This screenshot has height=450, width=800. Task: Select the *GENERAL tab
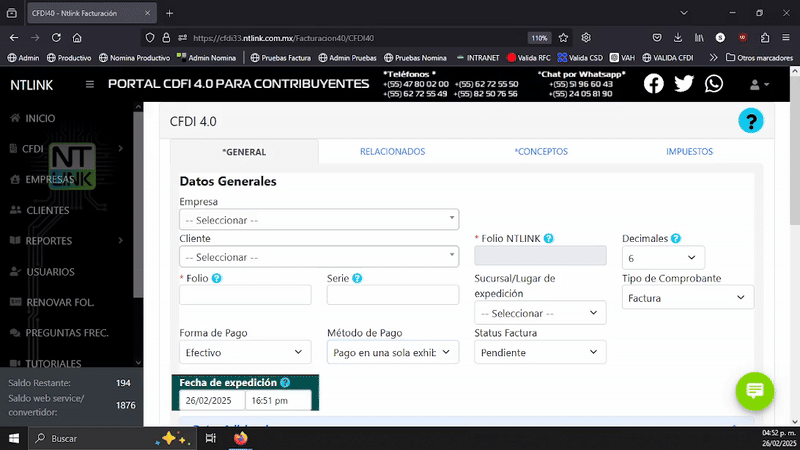244,152
